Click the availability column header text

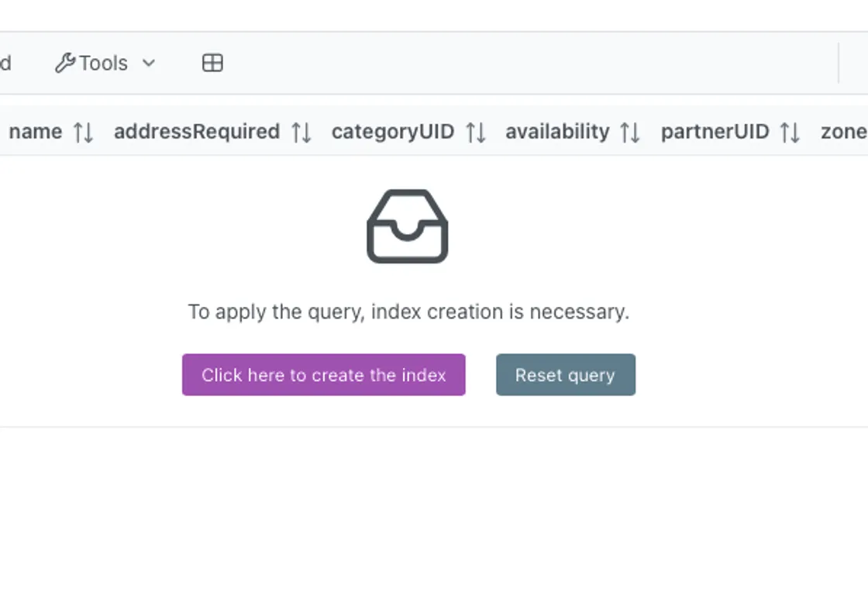[x=557, y=132]
